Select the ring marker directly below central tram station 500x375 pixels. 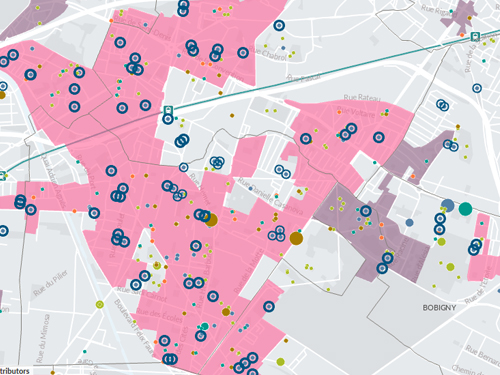click(168, 119)
